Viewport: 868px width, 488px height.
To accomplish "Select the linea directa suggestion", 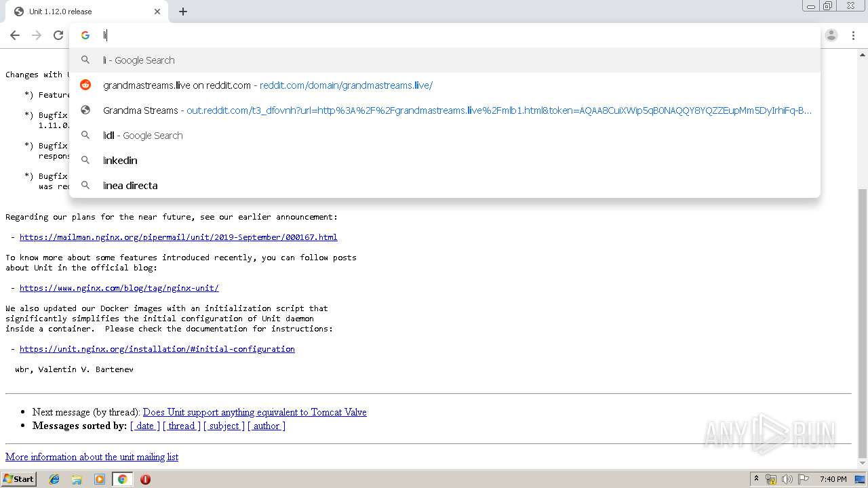I will tap(445, 186).
